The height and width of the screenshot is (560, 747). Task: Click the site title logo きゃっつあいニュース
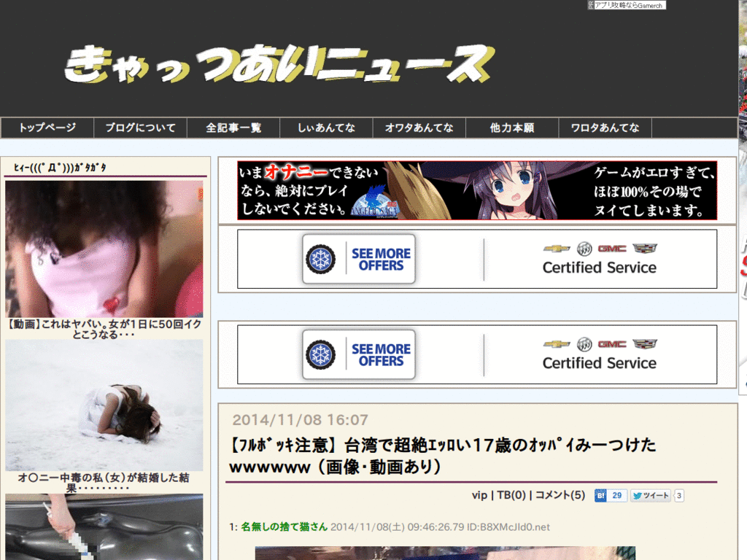pos(279,64)
